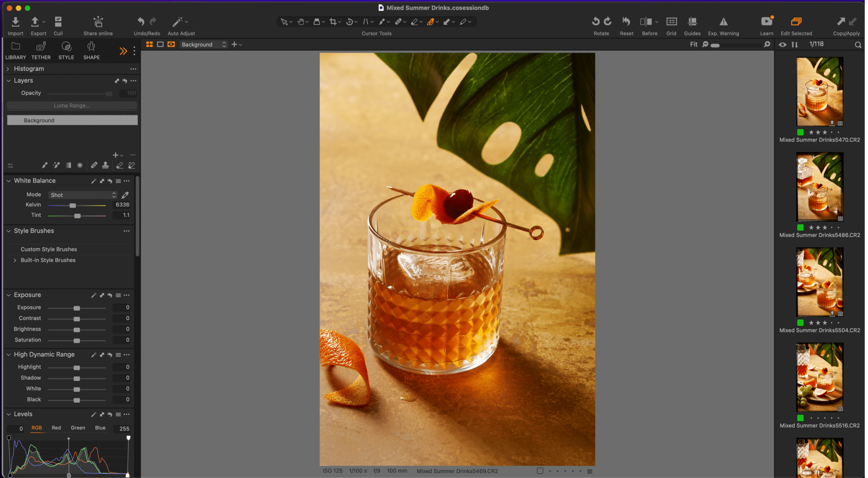This screenshot has width=868, height=478.
Task: Collapse the Layers panel
Action: 8,81
